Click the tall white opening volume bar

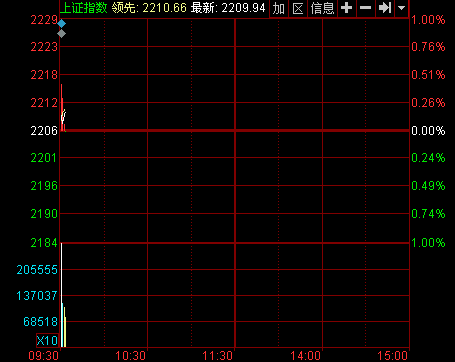[x=61, y=295]
